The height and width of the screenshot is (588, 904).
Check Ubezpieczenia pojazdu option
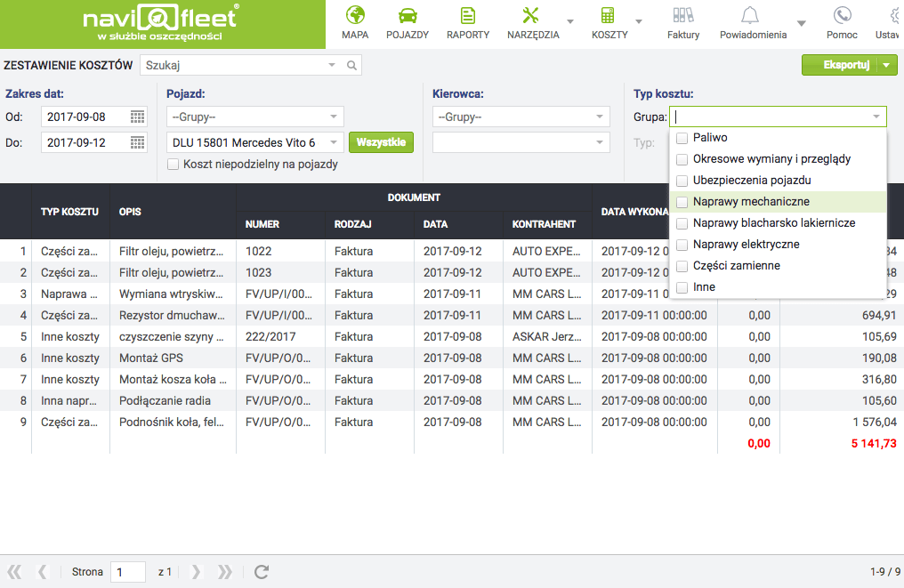682,181
